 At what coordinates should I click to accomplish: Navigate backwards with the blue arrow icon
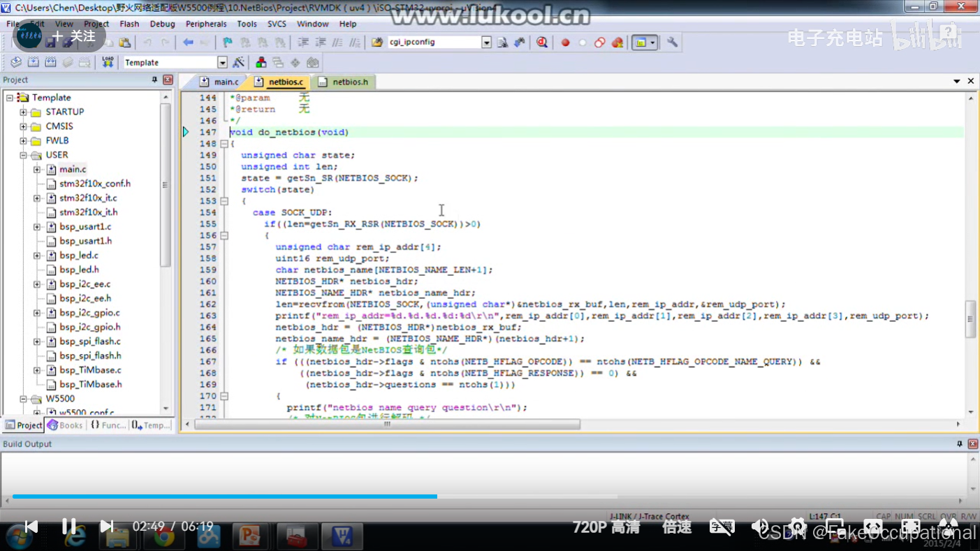pos(188,43)
